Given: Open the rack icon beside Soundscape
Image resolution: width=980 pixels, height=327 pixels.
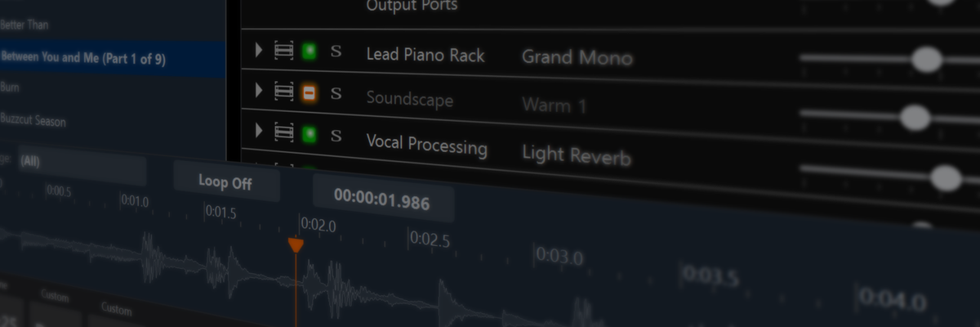Looking at the screenshot, I should click(x=283, y=91).
